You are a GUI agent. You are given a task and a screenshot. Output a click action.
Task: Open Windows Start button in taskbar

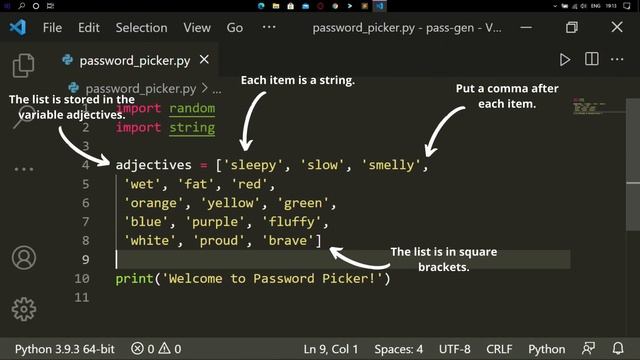(x=7, y=6)
